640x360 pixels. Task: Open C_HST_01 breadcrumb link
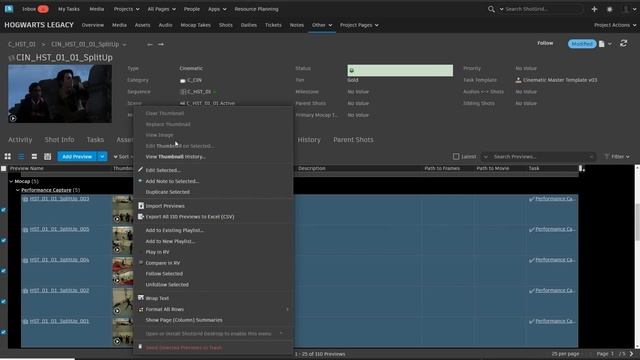[22, 44]
